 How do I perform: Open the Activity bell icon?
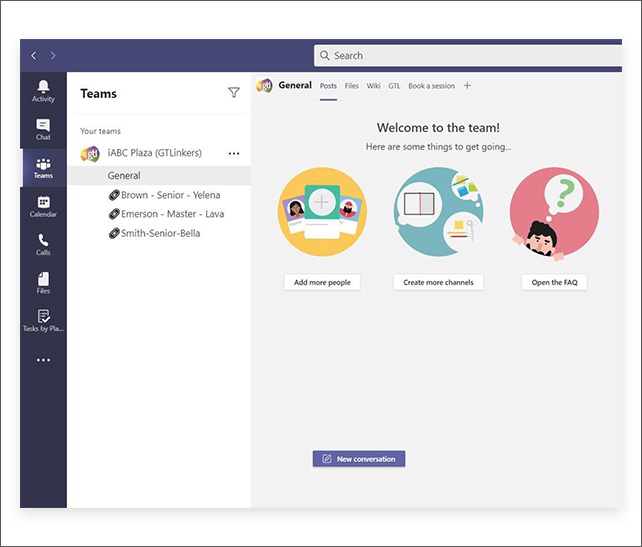(x=43, y=90)
